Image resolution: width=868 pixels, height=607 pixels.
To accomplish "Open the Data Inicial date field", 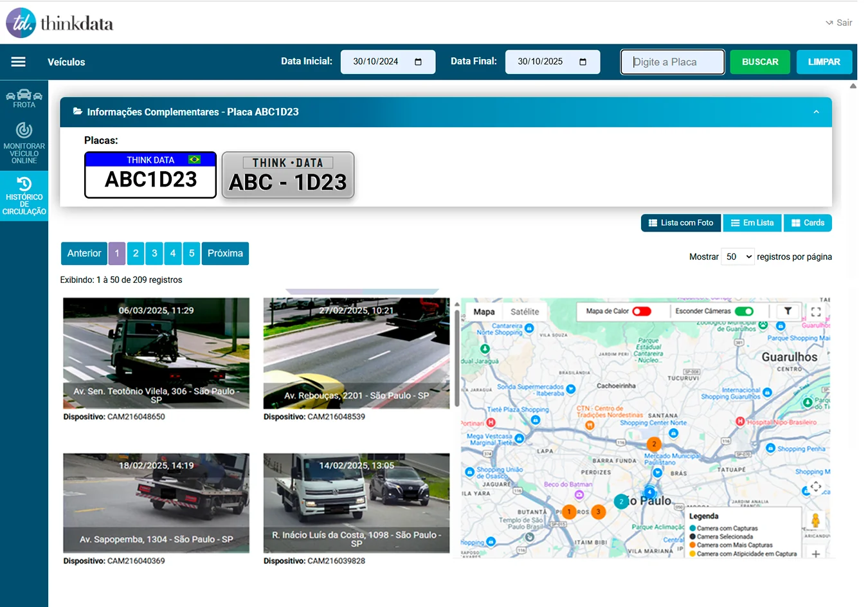I will pos(388,62).
